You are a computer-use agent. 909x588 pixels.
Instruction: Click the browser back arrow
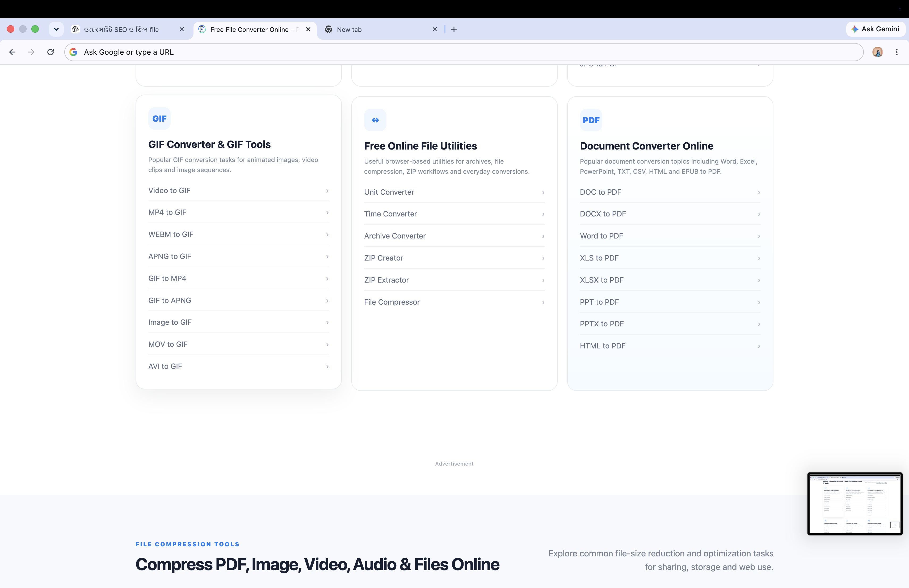click(x=12, y=52)
